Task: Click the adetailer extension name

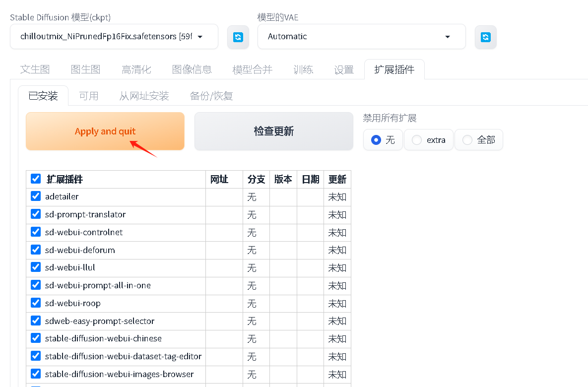Action: point(62,196)
